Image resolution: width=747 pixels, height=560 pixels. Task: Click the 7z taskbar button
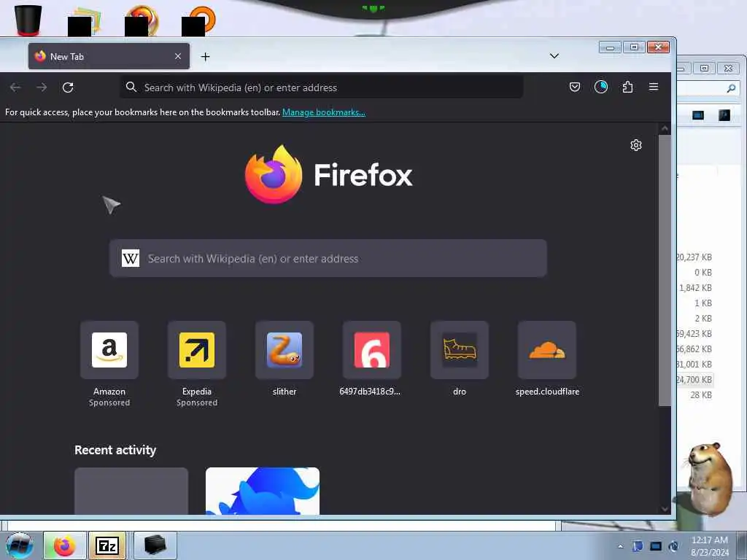point(107,545)
